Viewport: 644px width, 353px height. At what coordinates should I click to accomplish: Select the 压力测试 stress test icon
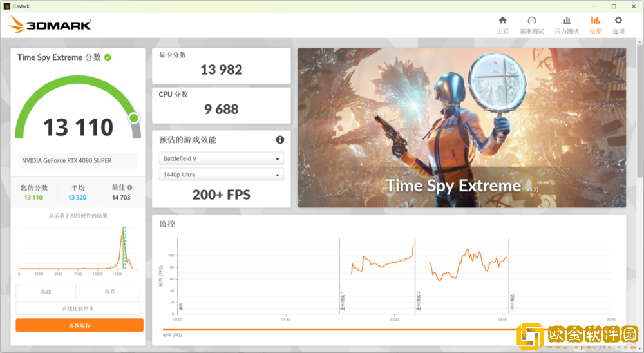point(566,21)
